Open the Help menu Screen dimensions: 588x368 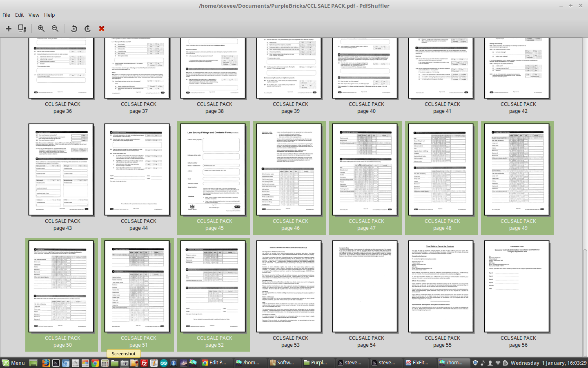coord(49,15)
